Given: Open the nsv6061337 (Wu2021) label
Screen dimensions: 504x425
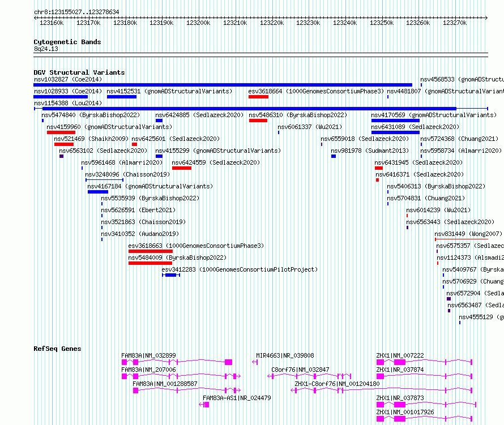Looking at the screenshot, I should click(x=310, y=127).
